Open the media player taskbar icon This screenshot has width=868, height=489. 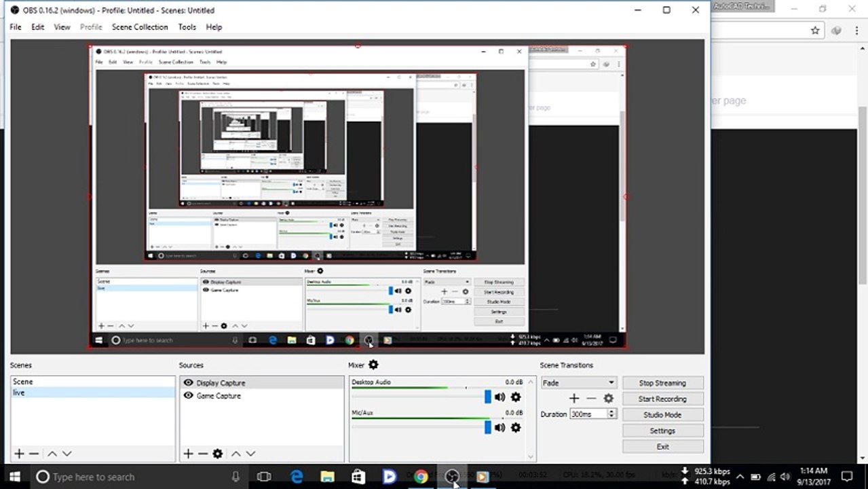[483, 477]
